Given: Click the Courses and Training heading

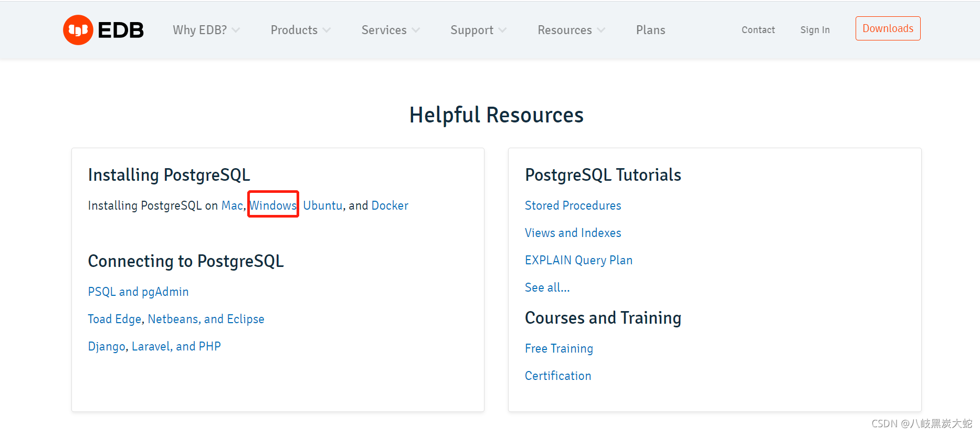Looking at the screenshot, I should coord(603,318).
